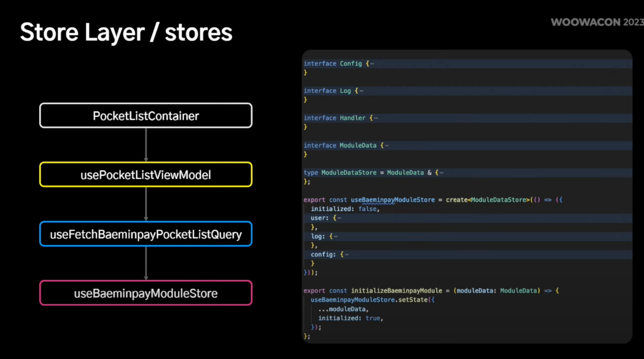Screen dimensions: 644x359
Task: Click the arrow pointing to useBaeminpayModuleStore box
Action: tap(146, 263)
